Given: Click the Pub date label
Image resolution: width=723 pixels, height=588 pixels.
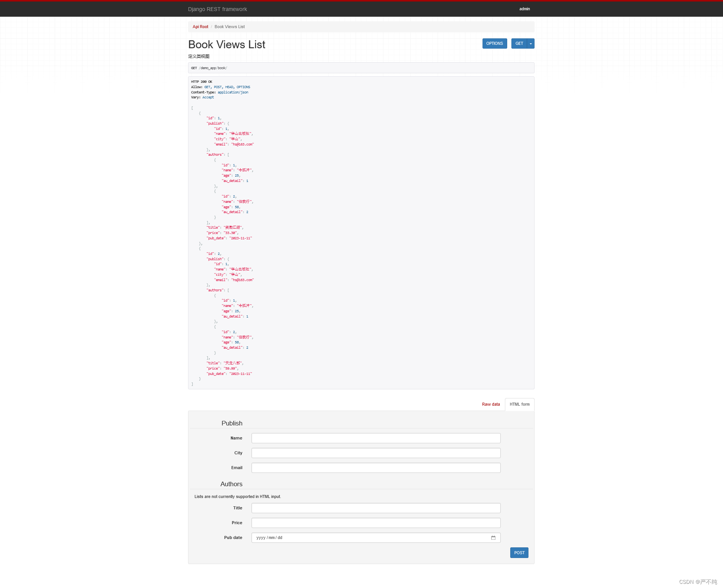Looking at the screenshot, I should 233,537.
